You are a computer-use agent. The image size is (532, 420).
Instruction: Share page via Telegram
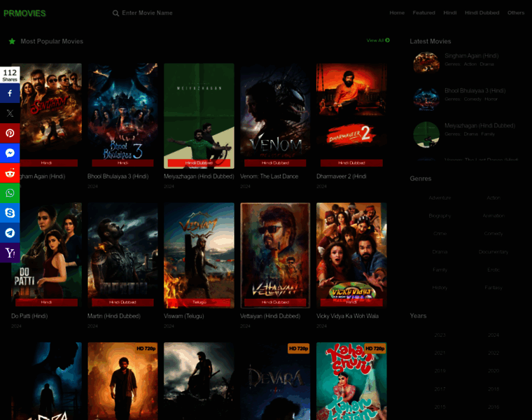point(10,232)
